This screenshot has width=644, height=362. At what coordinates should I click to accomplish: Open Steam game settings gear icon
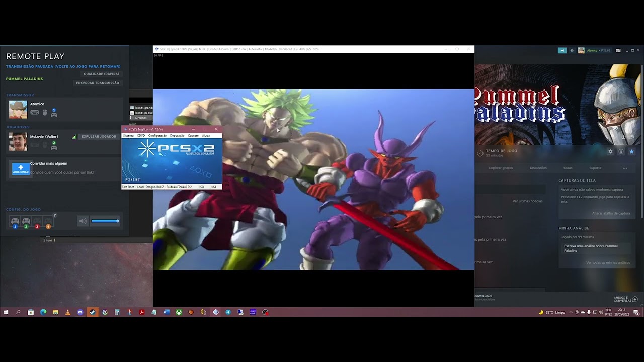610,151
